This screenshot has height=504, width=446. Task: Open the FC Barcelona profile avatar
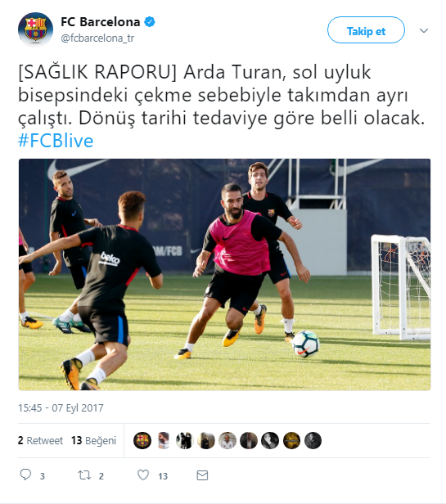tap(35, 29)
